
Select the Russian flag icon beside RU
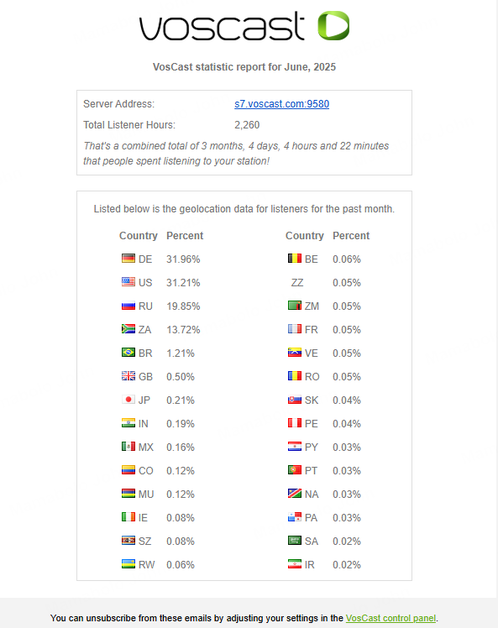coord(128,306)
